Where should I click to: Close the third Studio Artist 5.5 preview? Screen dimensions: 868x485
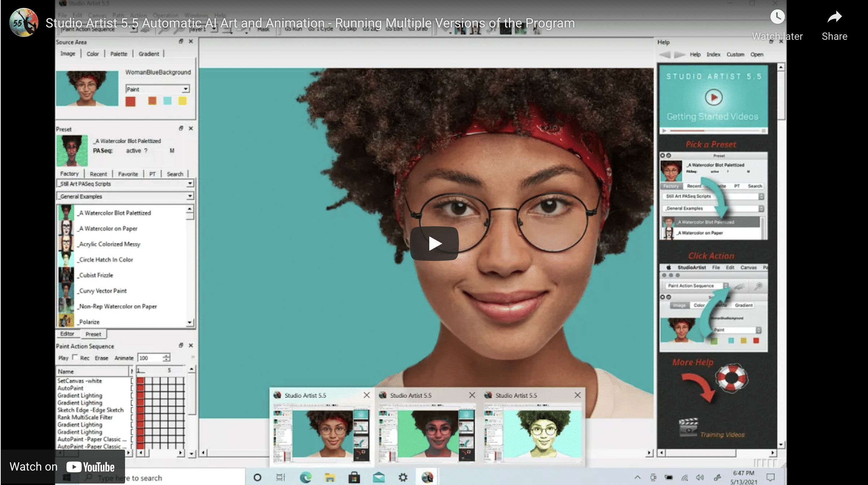pos(577,395)
